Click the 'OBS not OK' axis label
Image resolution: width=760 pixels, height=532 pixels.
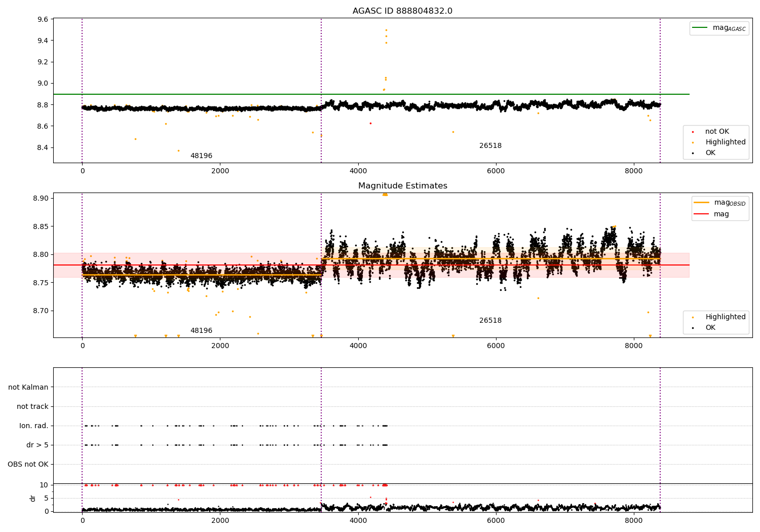point(28,464)
